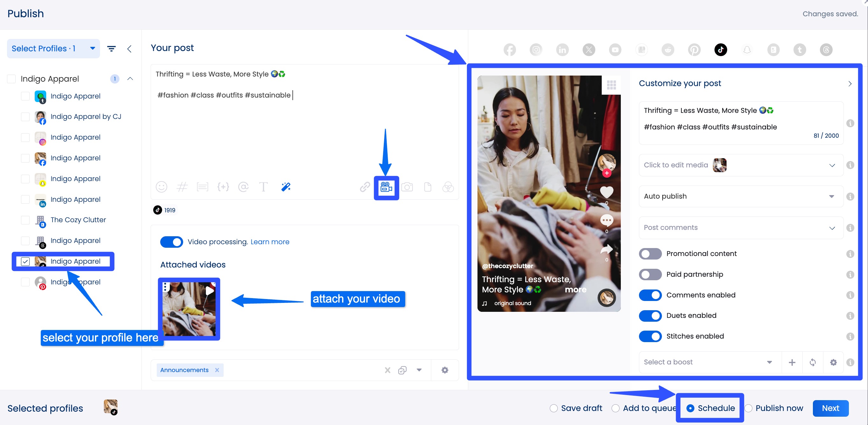
Task: Enable the Promotional content toggle
Action: [650, 254]
